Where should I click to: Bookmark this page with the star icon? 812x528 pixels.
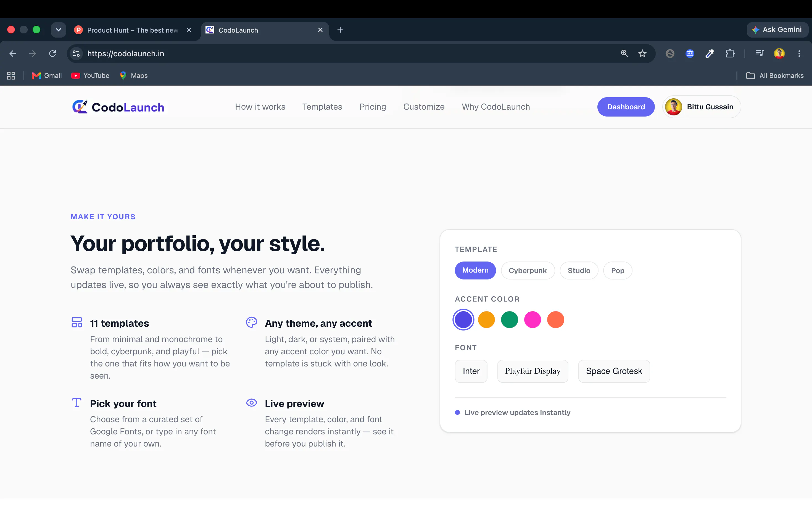click(x=642, y=54)
